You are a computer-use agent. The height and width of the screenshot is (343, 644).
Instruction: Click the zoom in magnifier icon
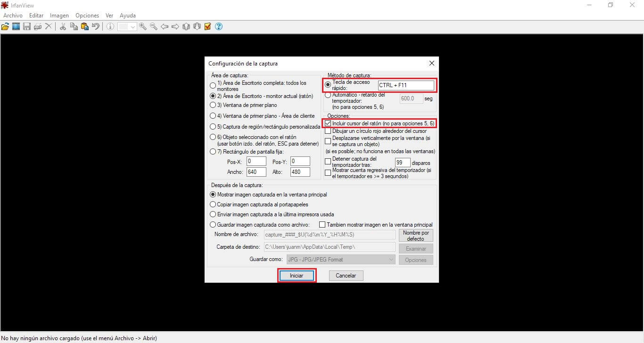[143, 27]
